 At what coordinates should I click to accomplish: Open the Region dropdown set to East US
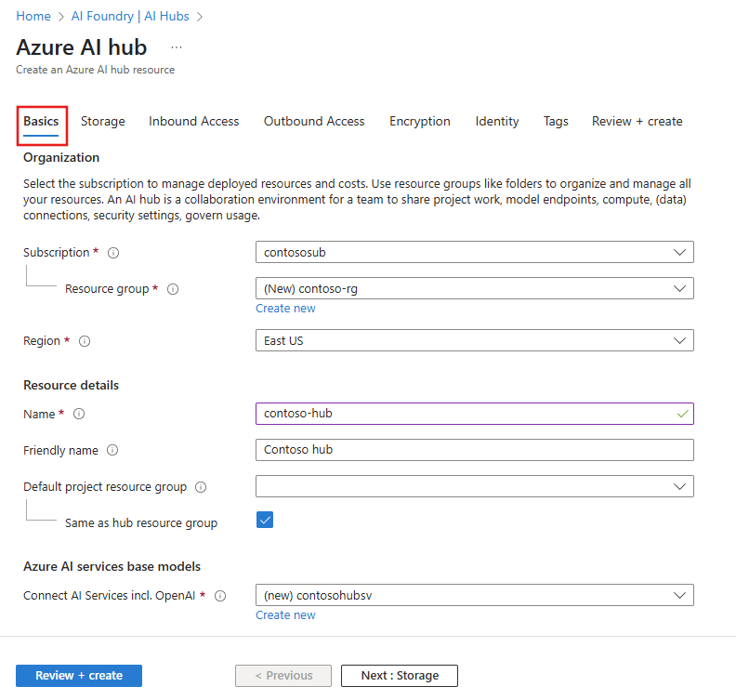(x=474, y=341)
